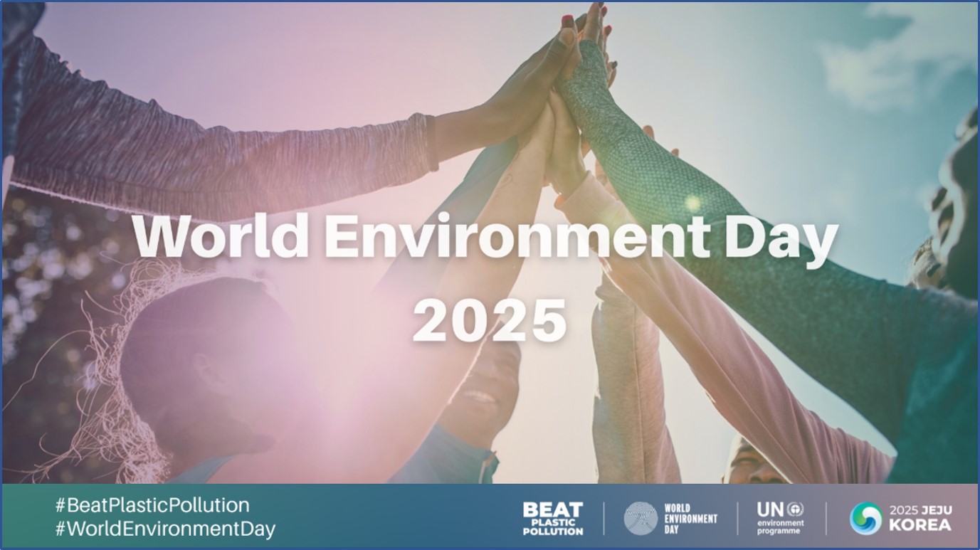Click the Beat Plastic Pollution logo
The height and width of the screenshot is (550, 980).
(552, 518)
